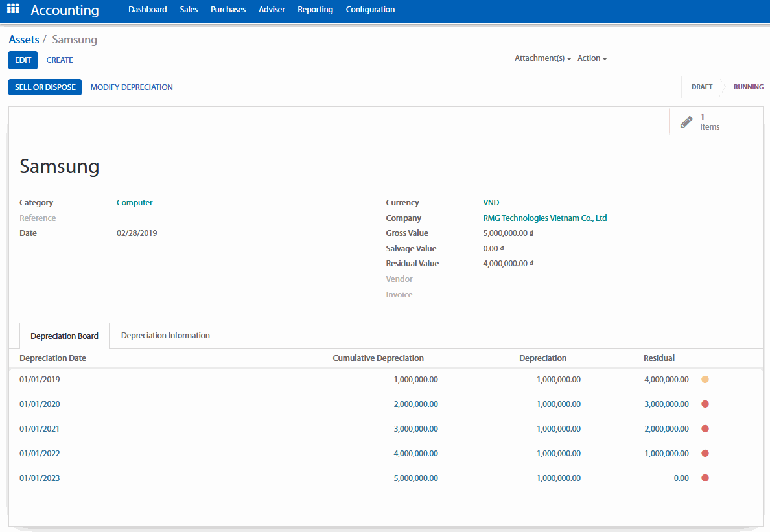
Task: Click the red status dot for 01/01/2022
Action: pyautogui.click(x=705, y=454)
